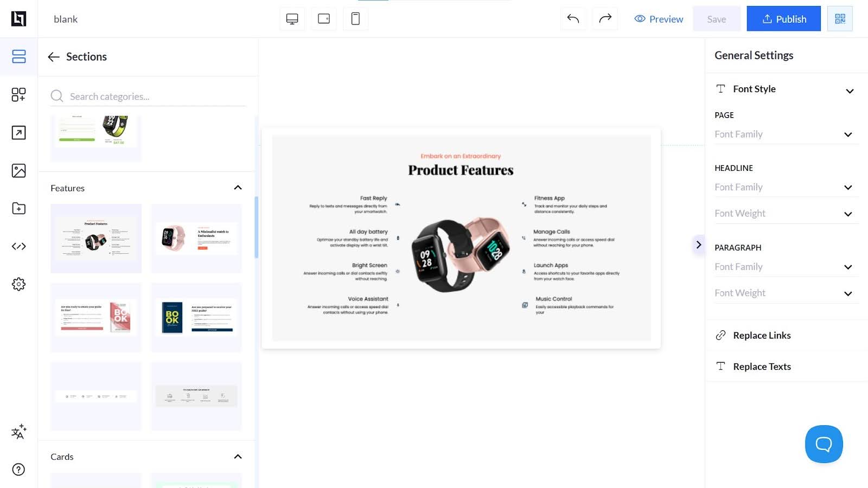Screen dimensions: 868x488
Task: Focus the Search categories field
Action: pyautogui.click(x=148, y=97)
